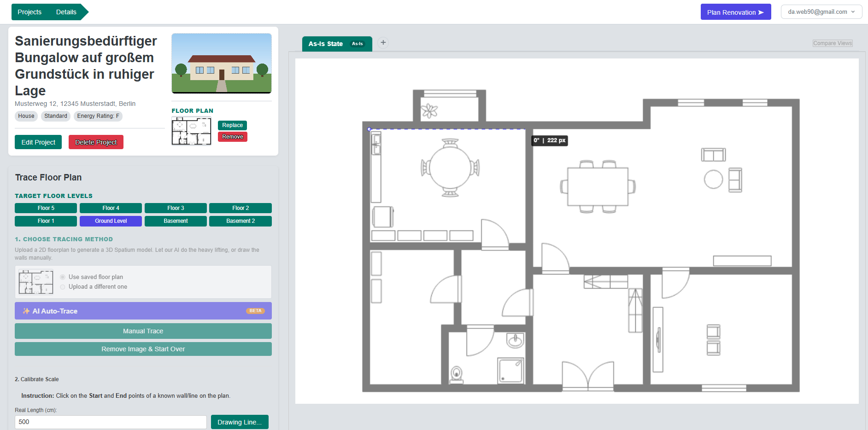
Task: Switch to the As-Is State tab
Action: coord(337,44)
